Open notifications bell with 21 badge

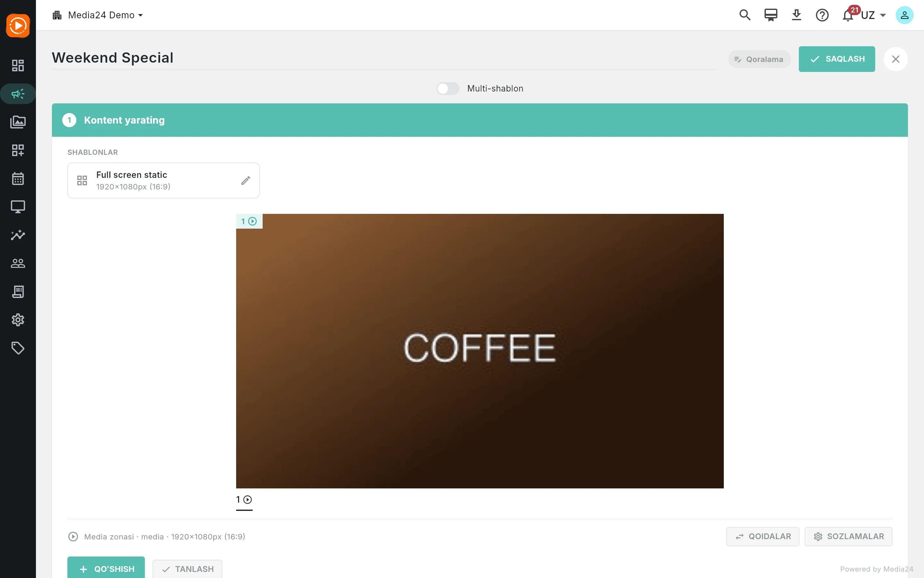[x=848, y=15]
